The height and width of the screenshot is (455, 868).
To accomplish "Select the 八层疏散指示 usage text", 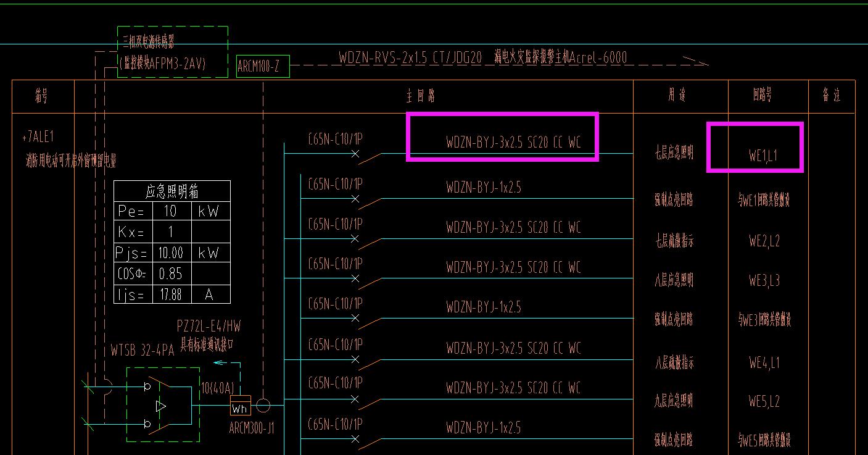I will click(x=674, y=363).
